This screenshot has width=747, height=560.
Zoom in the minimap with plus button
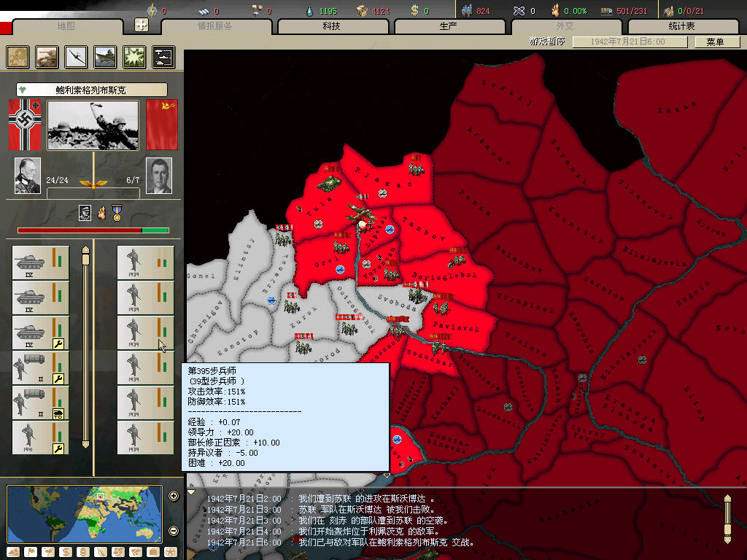pos(174,496)
